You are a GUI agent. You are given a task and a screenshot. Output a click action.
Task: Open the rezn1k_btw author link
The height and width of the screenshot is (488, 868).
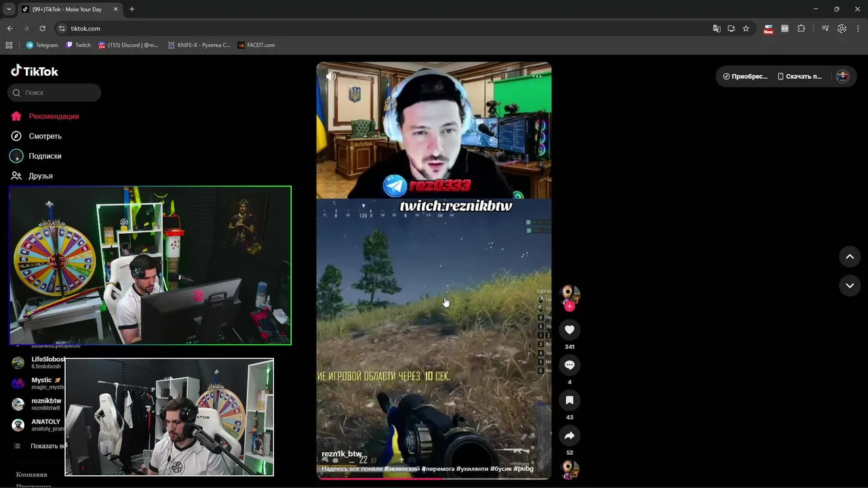click(342, 454)
